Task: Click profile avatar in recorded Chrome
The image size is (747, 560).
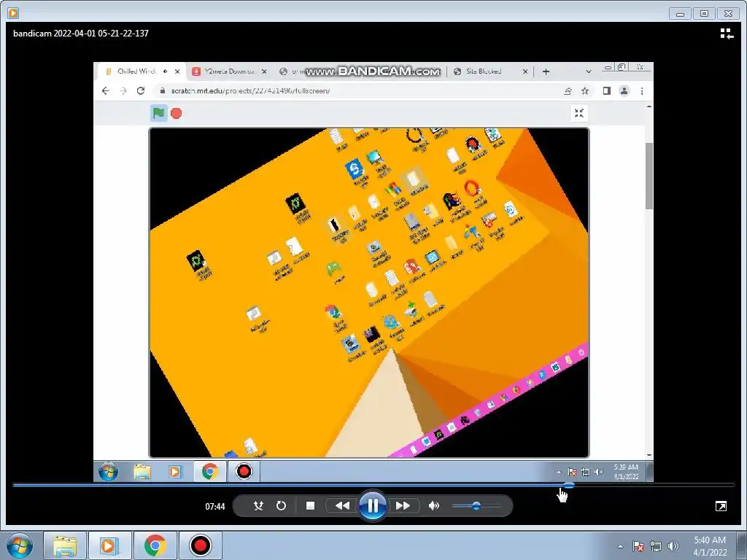Action: click(624, 91)
